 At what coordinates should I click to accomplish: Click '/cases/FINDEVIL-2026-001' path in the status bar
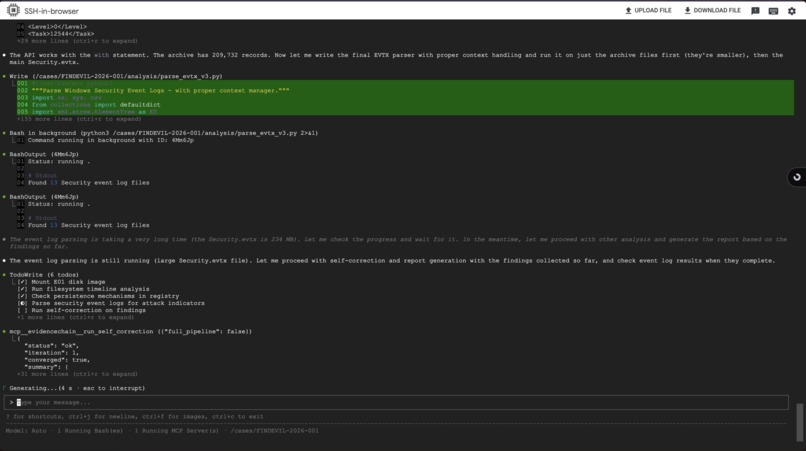click(x=274, y=431)
